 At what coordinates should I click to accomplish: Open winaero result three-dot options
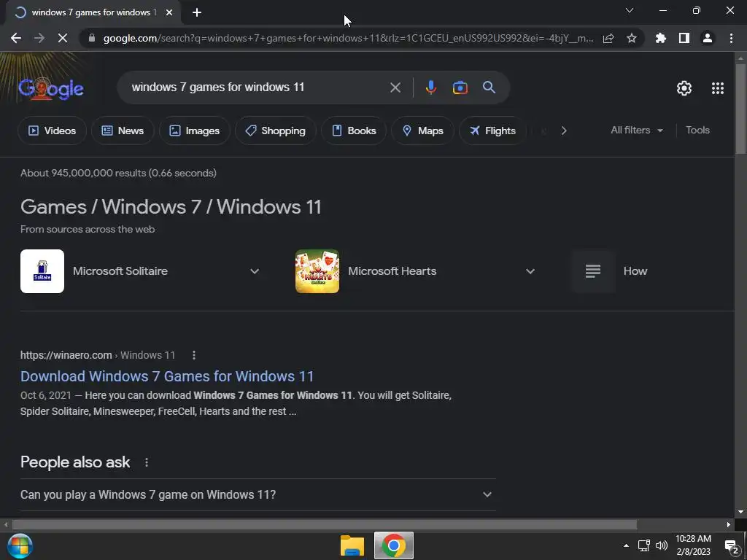(193, 355)
